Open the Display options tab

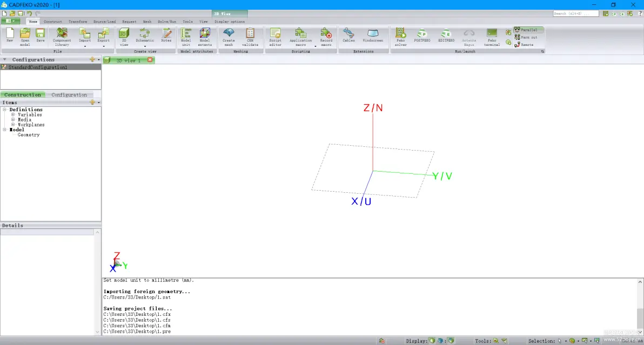pyautogui.click(x=230, y=22)
